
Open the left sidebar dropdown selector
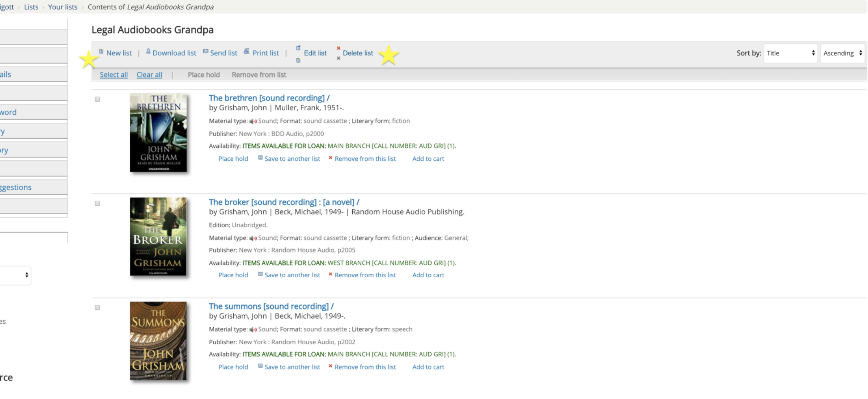(x=15, y=275)
